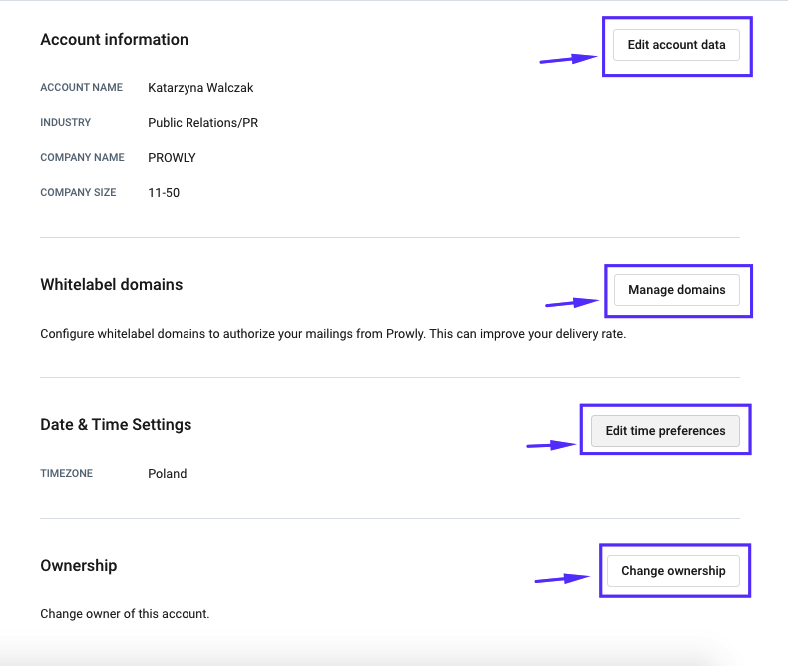Click the TIMEZONE field label
Viewport: 788px width, 666px height.
[x=66, y=473]
